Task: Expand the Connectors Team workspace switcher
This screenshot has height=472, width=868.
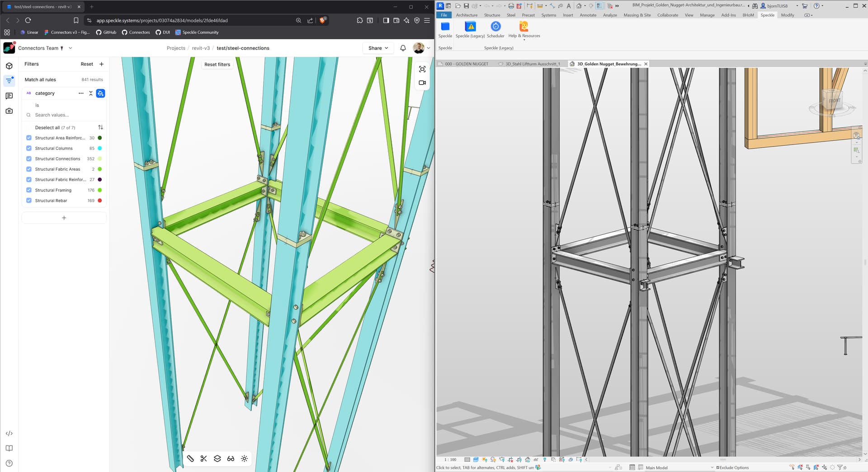Action: tap(70, 48)
